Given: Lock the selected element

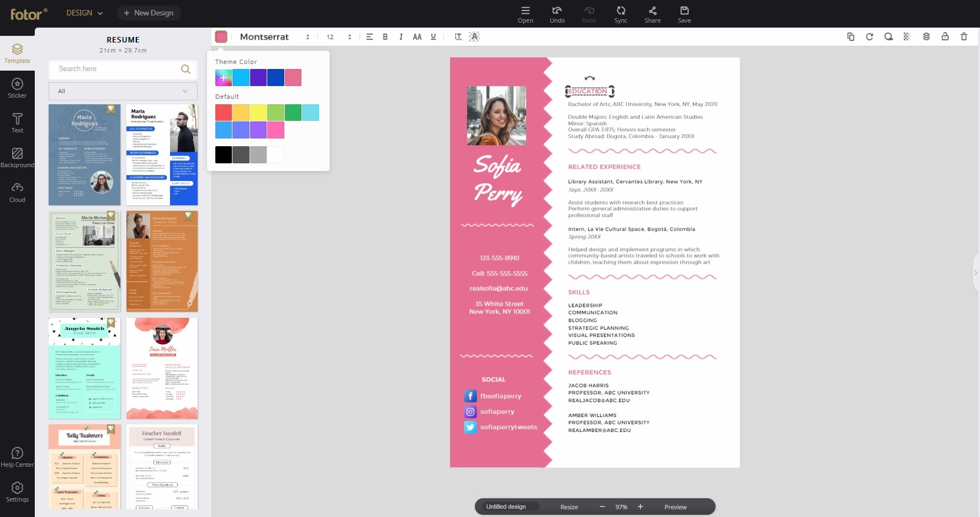Looking at the screenshot, I should pos(945,36).
